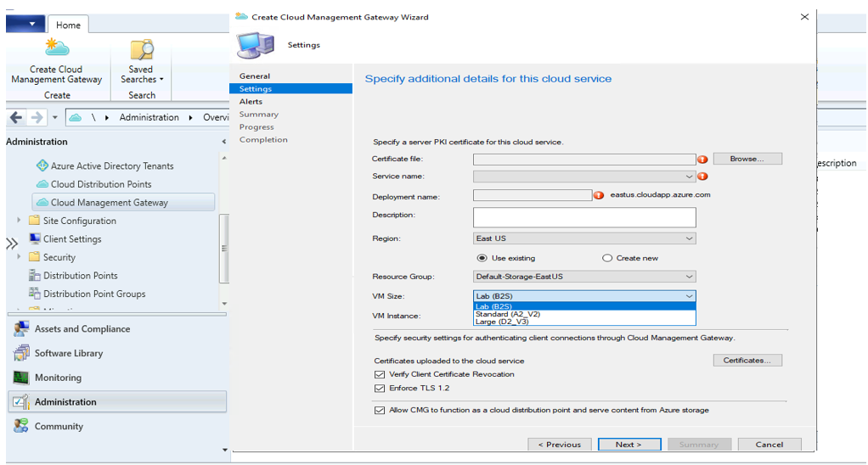Select Distribution Points node
This screenshot has height=465, width=868.
pos(73,275)
